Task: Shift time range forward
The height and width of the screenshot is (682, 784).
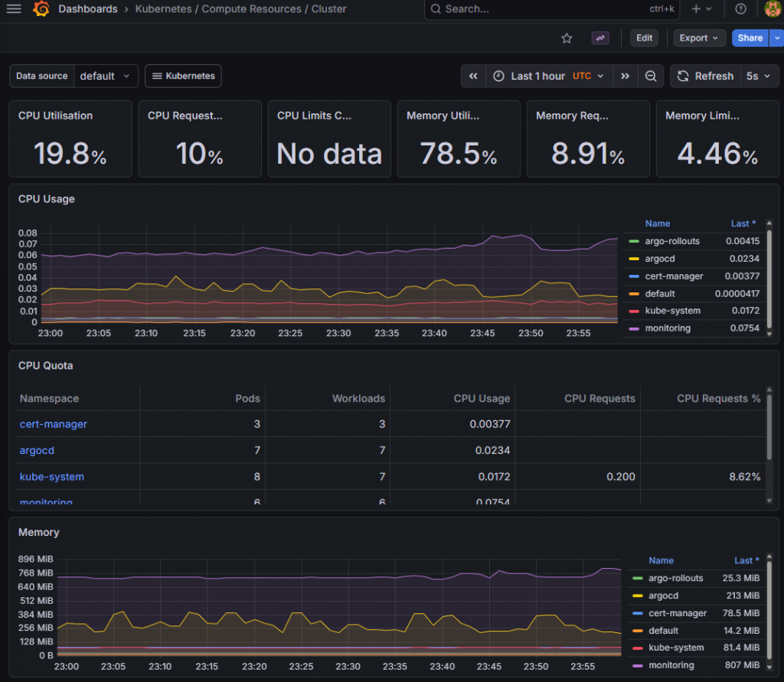Action: [x=626, y=77]
